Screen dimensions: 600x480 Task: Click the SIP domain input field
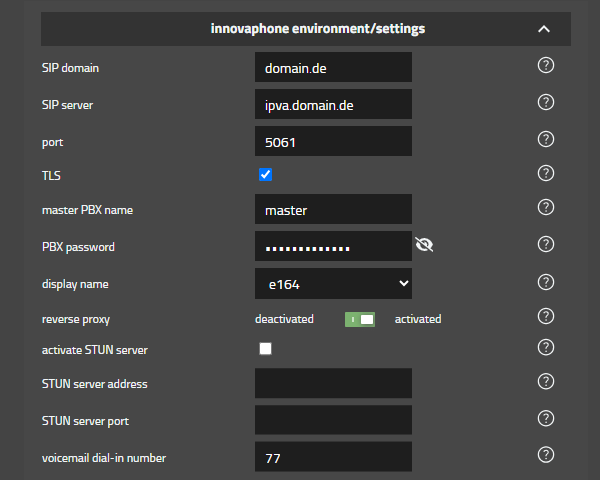(333, 67)
